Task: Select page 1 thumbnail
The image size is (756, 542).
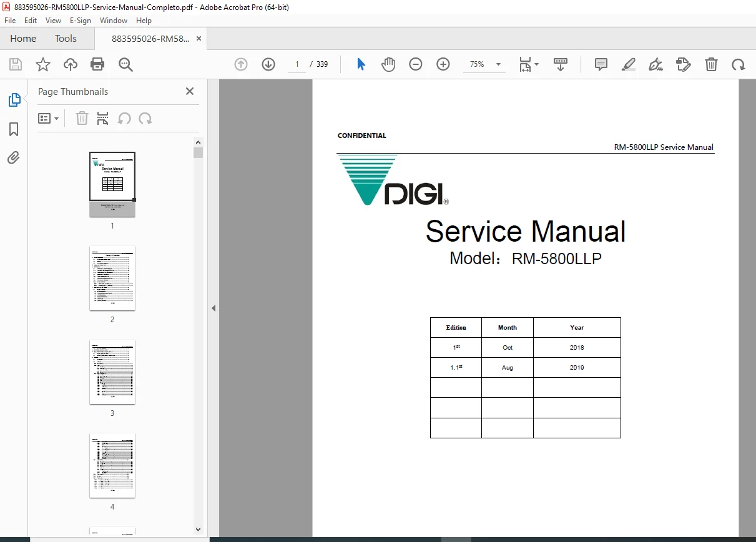Action: point(112,185)
